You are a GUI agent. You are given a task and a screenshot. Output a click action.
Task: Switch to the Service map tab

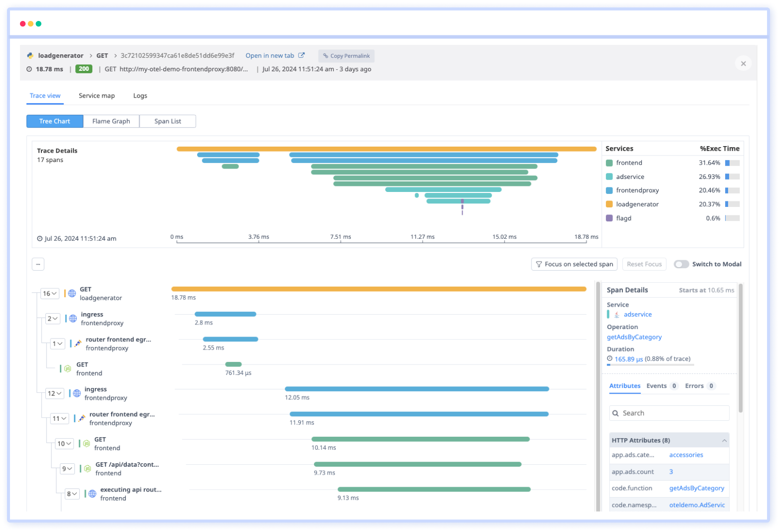[96, 95]
